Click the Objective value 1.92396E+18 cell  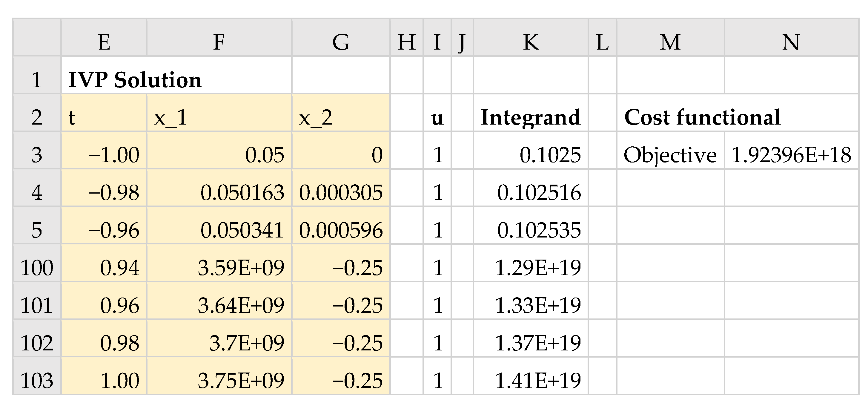791,155
